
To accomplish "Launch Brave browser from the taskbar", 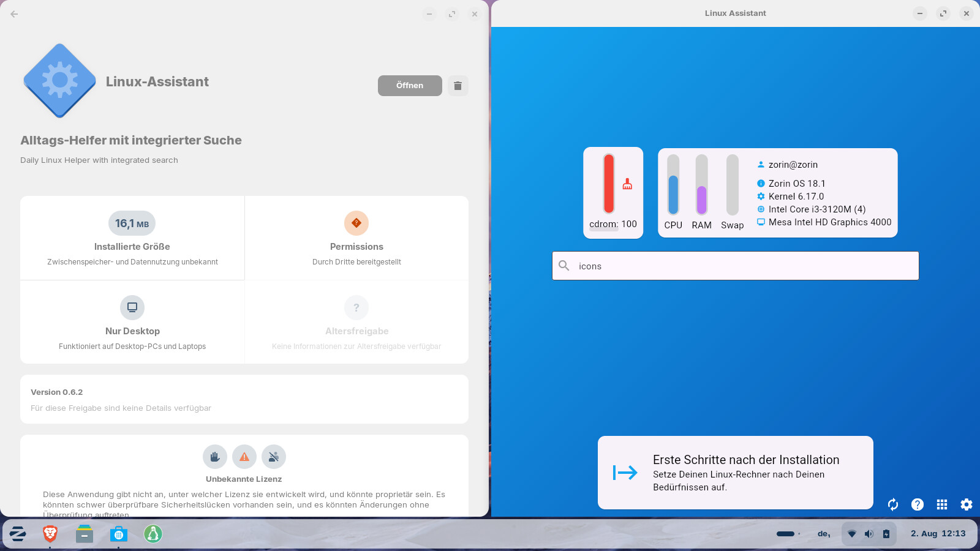I will (50, 534).
